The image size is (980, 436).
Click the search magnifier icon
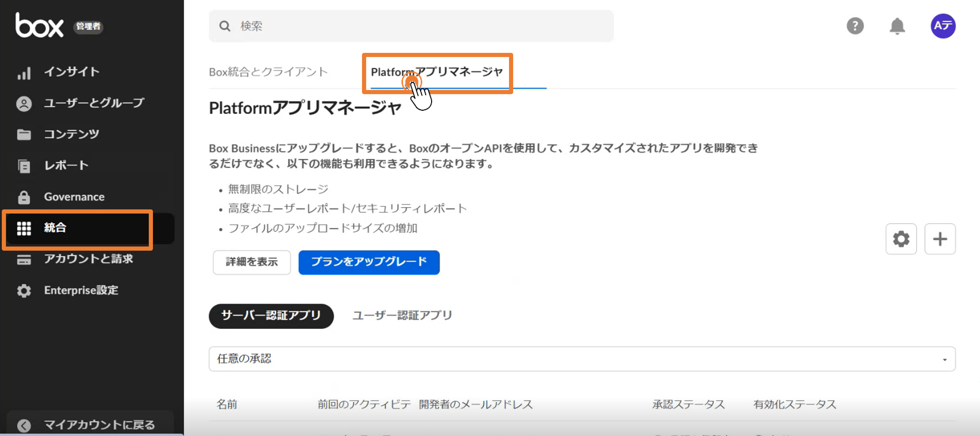(x=225, y=26)
